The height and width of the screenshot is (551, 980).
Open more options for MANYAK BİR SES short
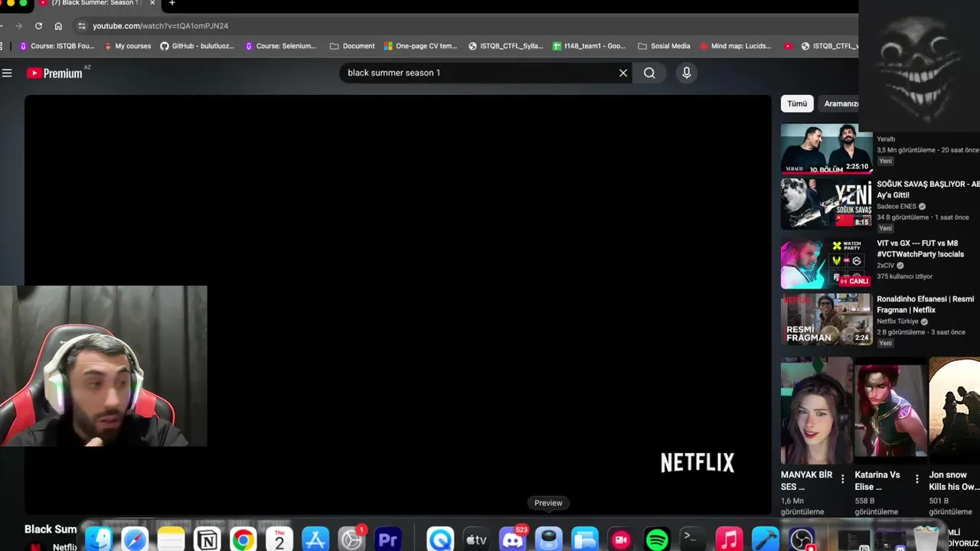tap(843, 479)
